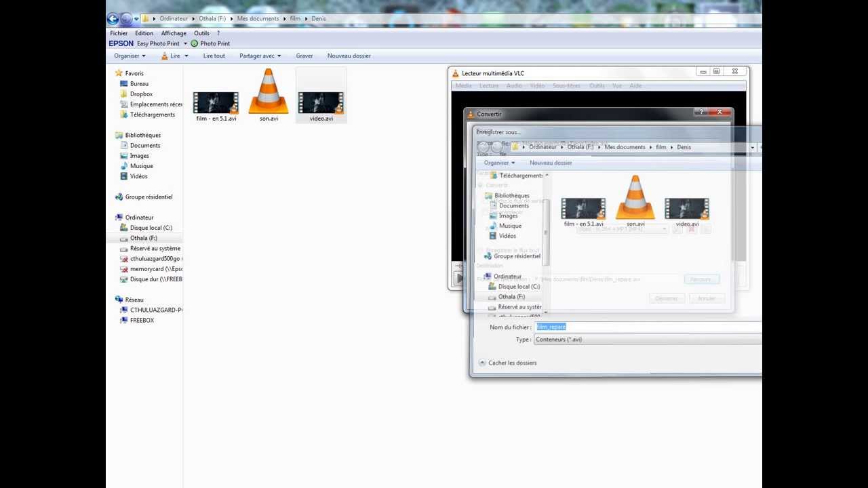
Task: Go forward in the Explorer window
Action: click(126, 19)
